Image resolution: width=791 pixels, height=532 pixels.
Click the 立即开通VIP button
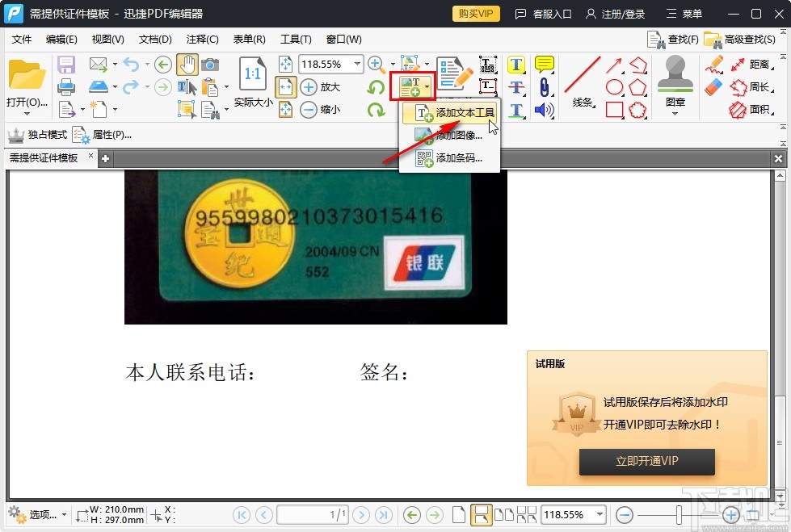coord(646,462)
